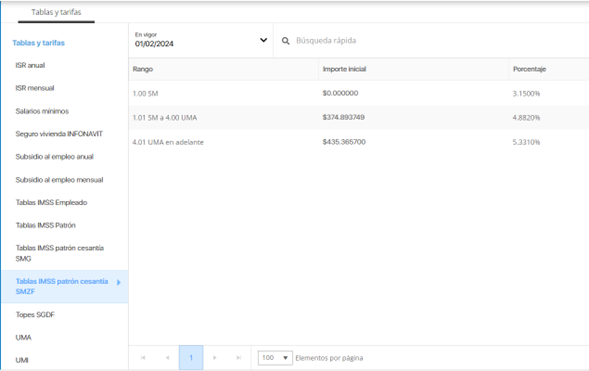Viewport: 589px width, 371px height.
Task: Click the Elementos por página label
Action: 329,358
